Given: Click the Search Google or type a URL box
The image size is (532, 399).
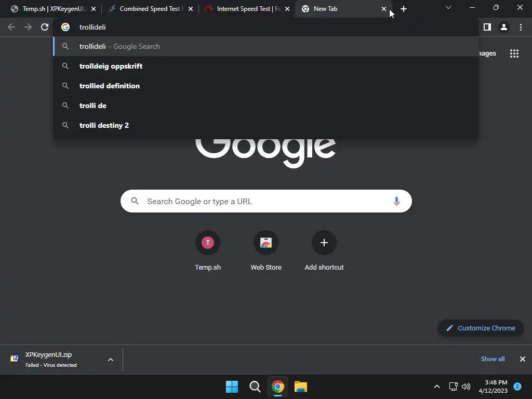Looking at the screenshot, I should point(266,201).
